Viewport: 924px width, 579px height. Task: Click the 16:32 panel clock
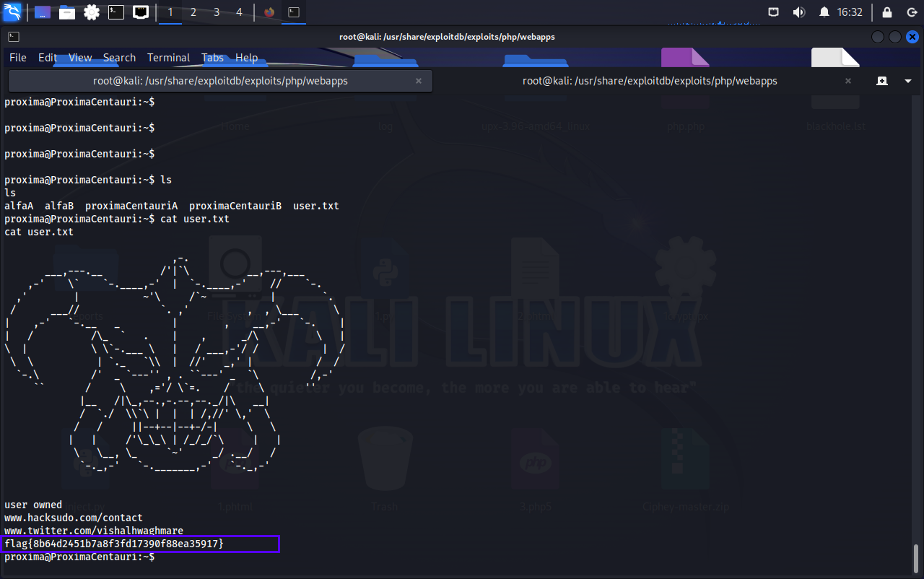850,12
